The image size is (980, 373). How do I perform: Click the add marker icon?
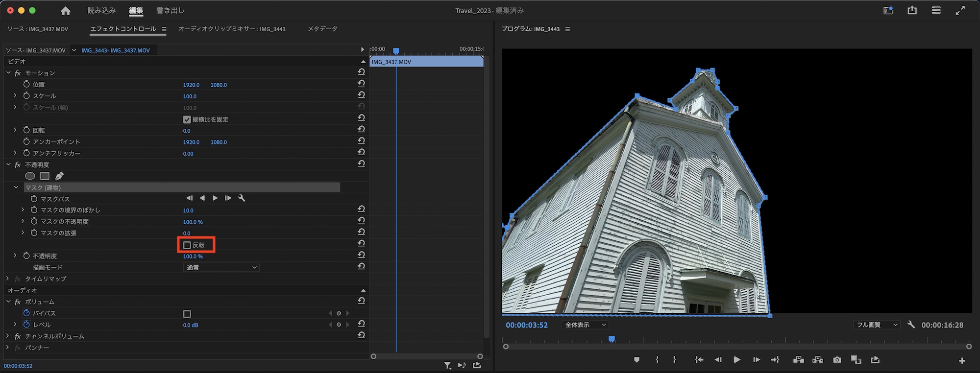[637, 360]
